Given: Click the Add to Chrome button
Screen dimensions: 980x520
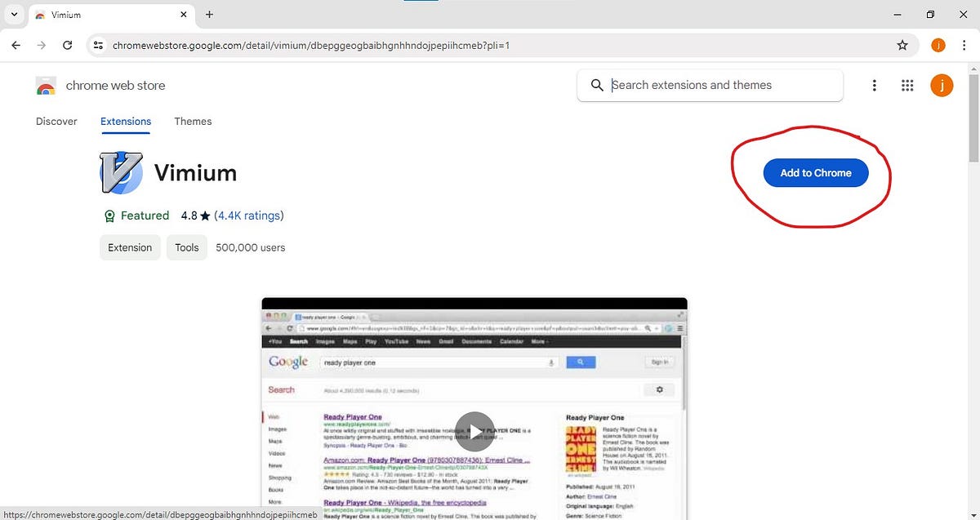Looking at the screenshot, I should (x=815, y=172).
